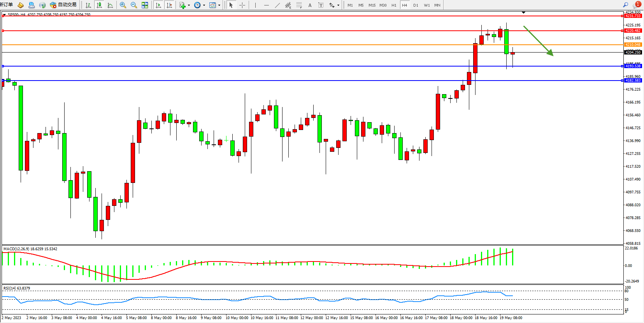
Task: Toggle the chart shift button
Action: coord(169,5)
